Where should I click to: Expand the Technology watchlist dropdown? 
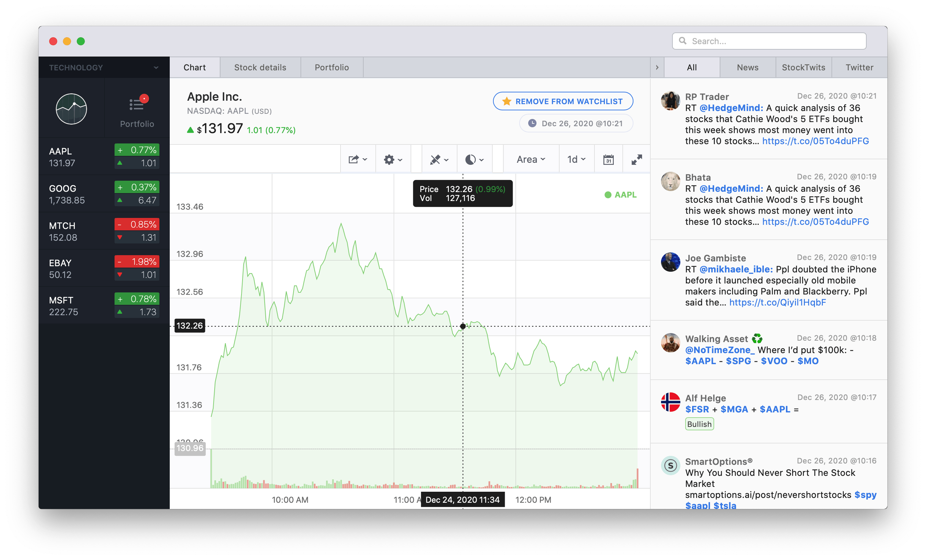(104, 68)
